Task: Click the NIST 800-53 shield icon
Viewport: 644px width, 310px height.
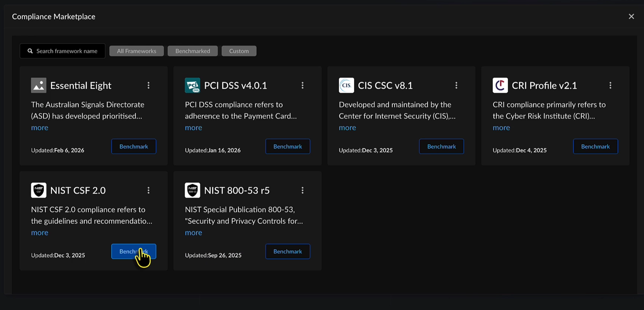Action: [x=192, y=190]
